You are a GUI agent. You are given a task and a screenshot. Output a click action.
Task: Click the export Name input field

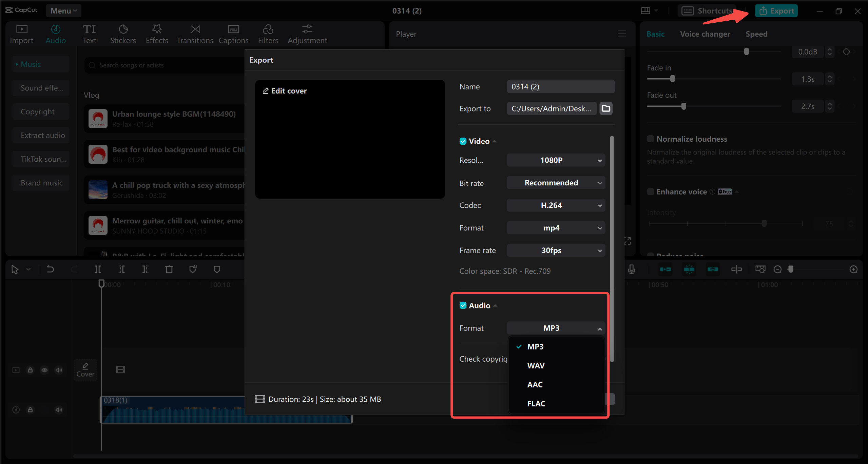point(560,87)
